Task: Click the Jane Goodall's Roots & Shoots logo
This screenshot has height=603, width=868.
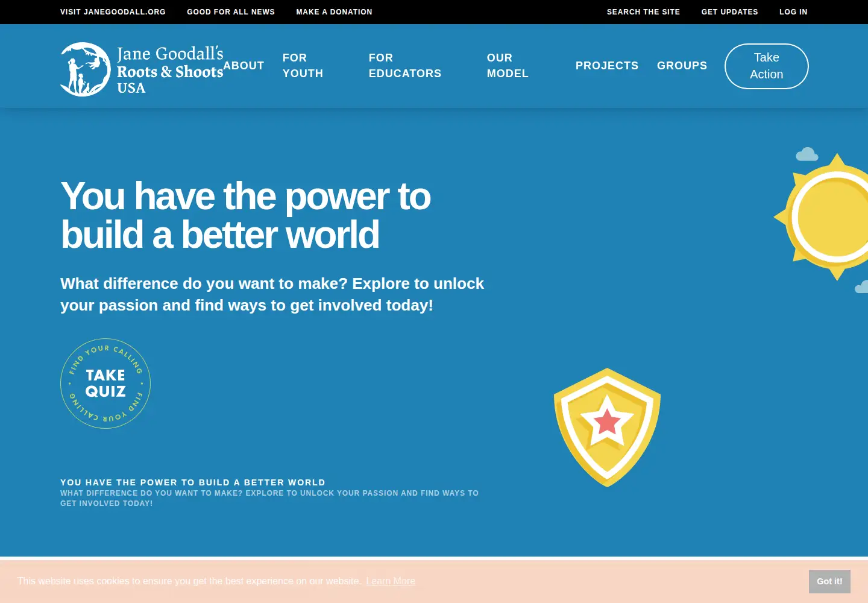Action: tap(142, 69)
